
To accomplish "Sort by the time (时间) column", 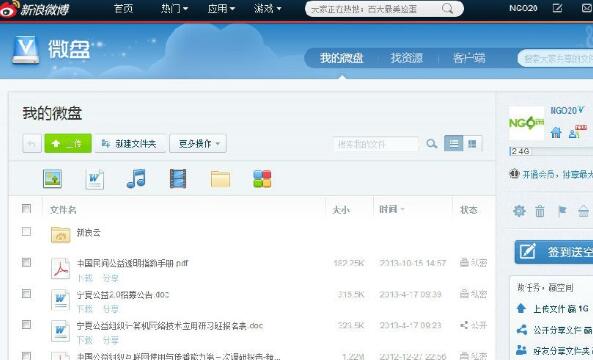I will [x=392, y=209].
